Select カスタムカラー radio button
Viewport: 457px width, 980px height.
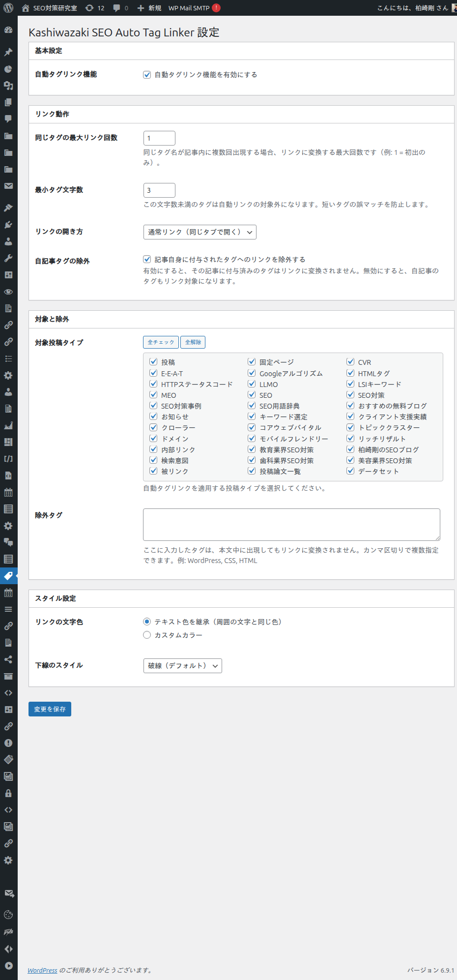click(147, 635)
